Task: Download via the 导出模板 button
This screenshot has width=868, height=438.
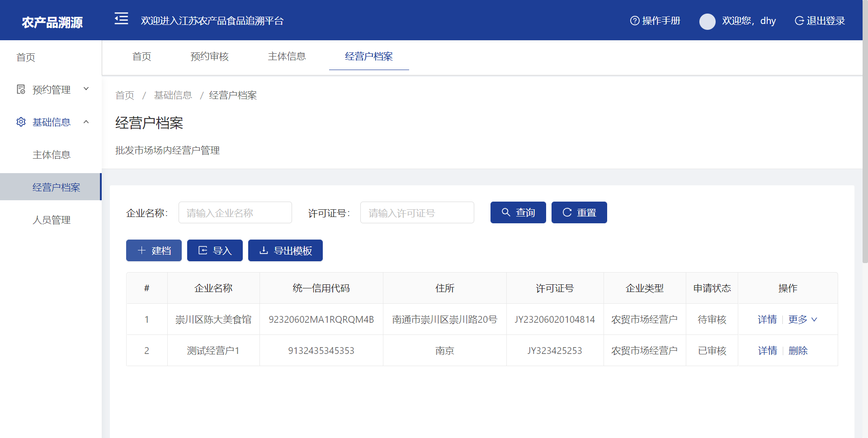Action: click(x=285, y=250)
